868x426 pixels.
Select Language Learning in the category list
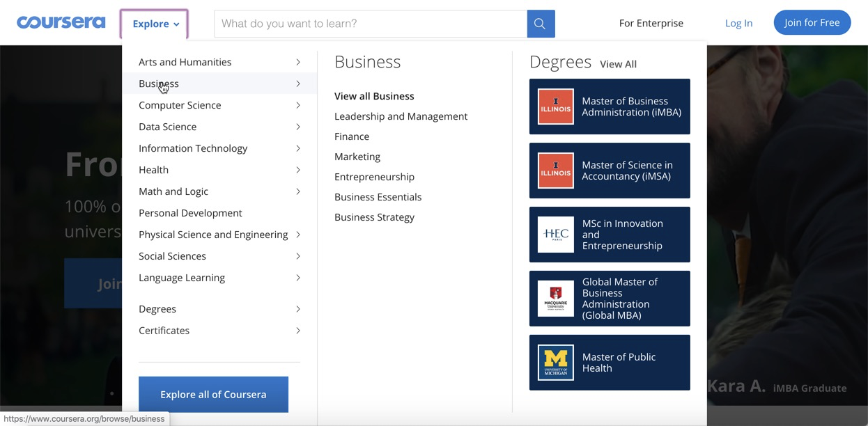(182, 278)
